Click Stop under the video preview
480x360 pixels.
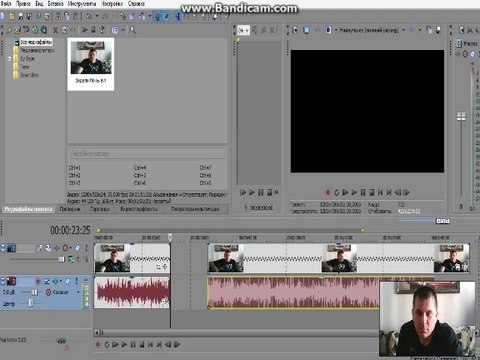(x=372, y=192)
